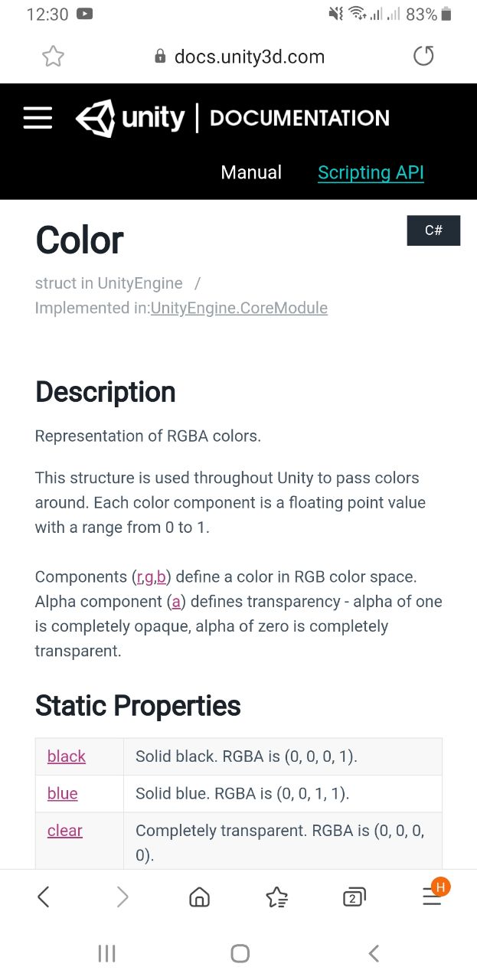
Task: Open the blue static property link
Action: pyautogui.click(x=63, y=793)
